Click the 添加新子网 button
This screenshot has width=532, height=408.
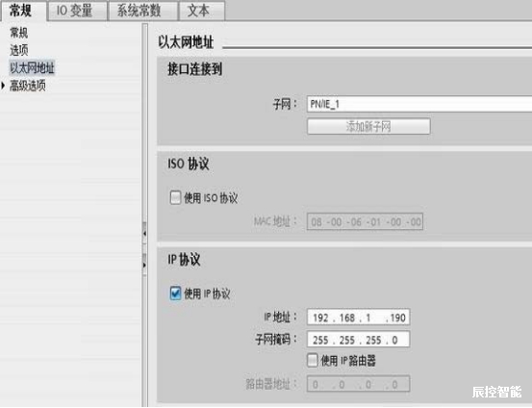click(x=368, y=127)
